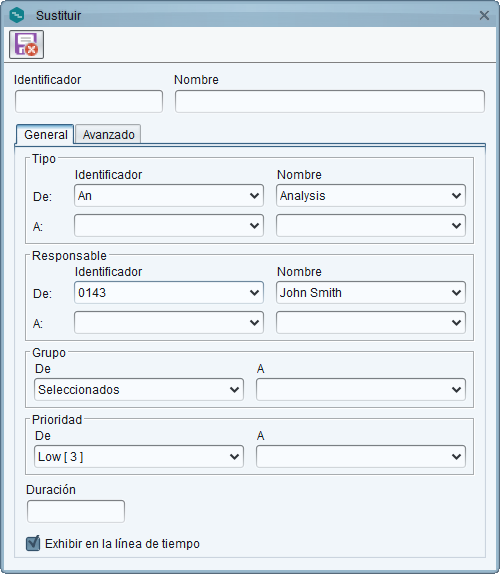
Task: Expand the John Smith responsable dropdown
Action: tap(371, 292)
